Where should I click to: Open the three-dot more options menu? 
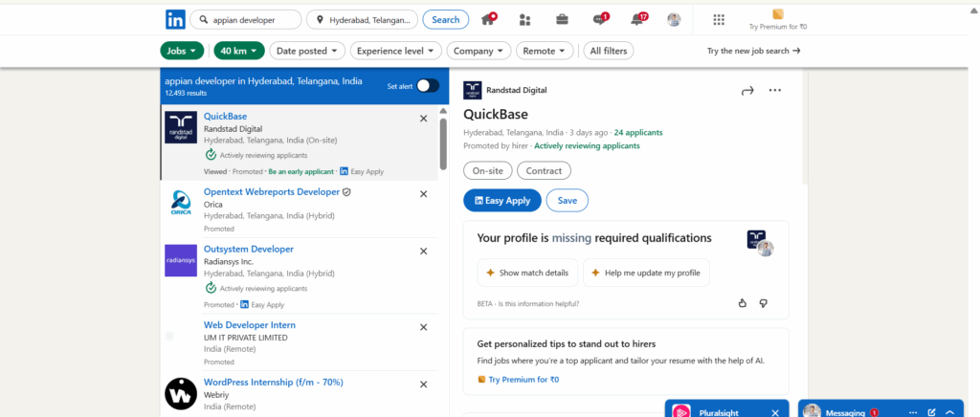click(x=775, y=91)
